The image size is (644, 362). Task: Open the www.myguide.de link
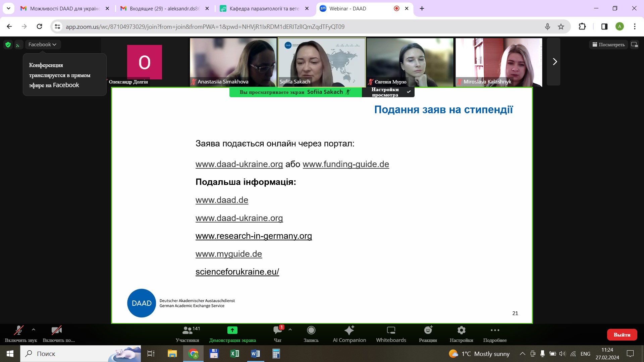click(x=229, y=254)
